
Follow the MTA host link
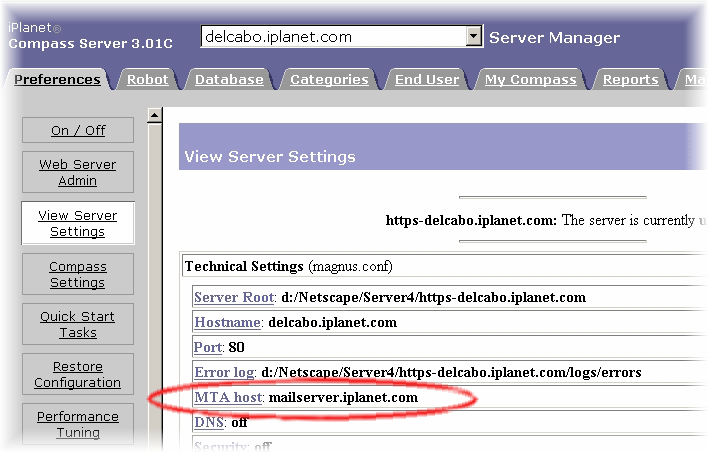[228, 397]
